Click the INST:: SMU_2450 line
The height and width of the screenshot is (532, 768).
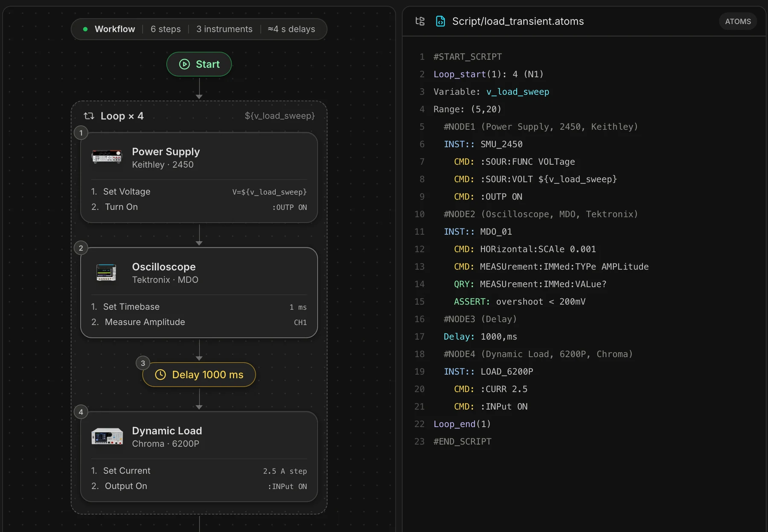483,144
